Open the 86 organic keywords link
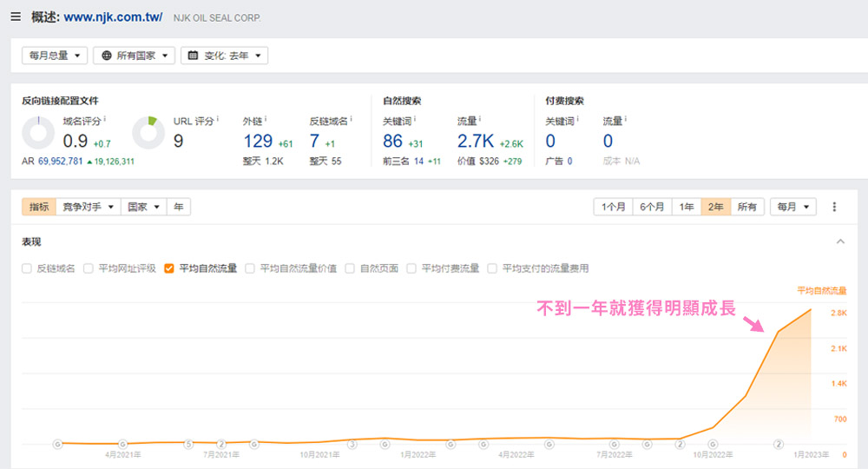This screenshot has width=868, height=469. (x=392, y=142)
